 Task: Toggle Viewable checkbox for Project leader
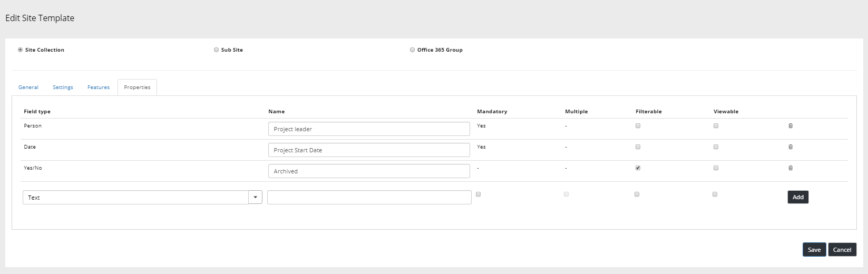point(716,126)
